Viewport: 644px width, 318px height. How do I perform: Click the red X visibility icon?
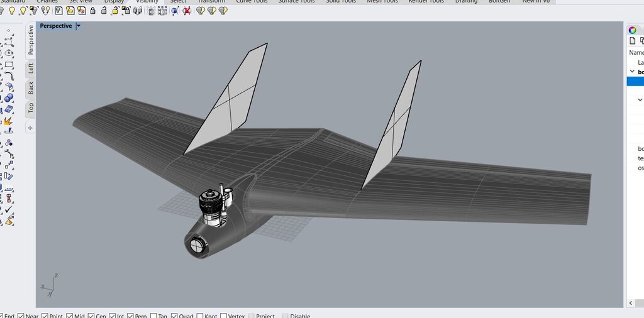click(187, 11)
